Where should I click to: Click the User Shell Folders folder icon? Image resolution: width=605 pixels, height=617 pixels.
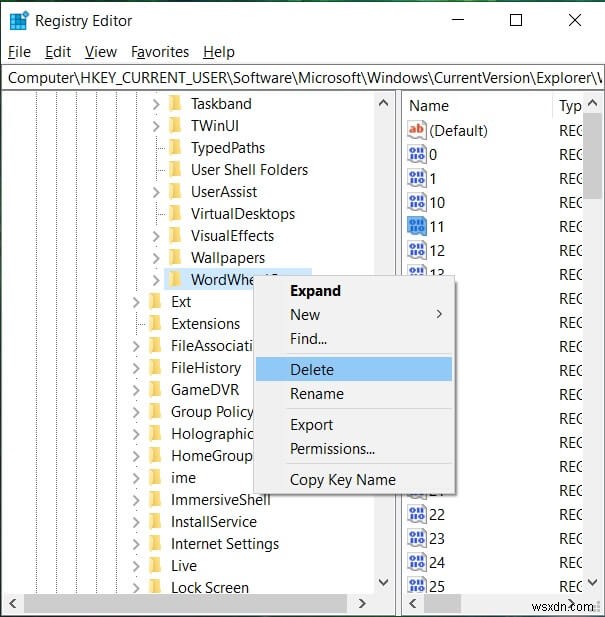pos(175,170)
